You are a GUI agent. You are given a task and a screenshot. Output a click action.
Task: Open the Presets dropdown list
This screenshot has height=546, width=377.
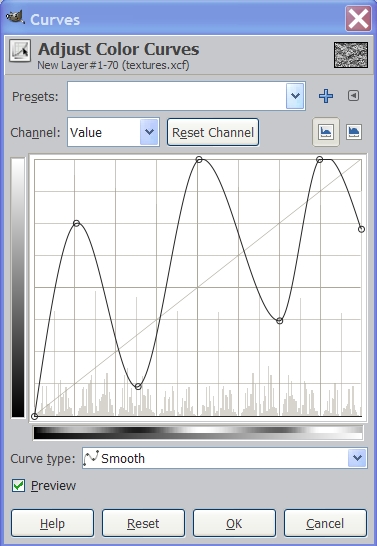point(295,96)
